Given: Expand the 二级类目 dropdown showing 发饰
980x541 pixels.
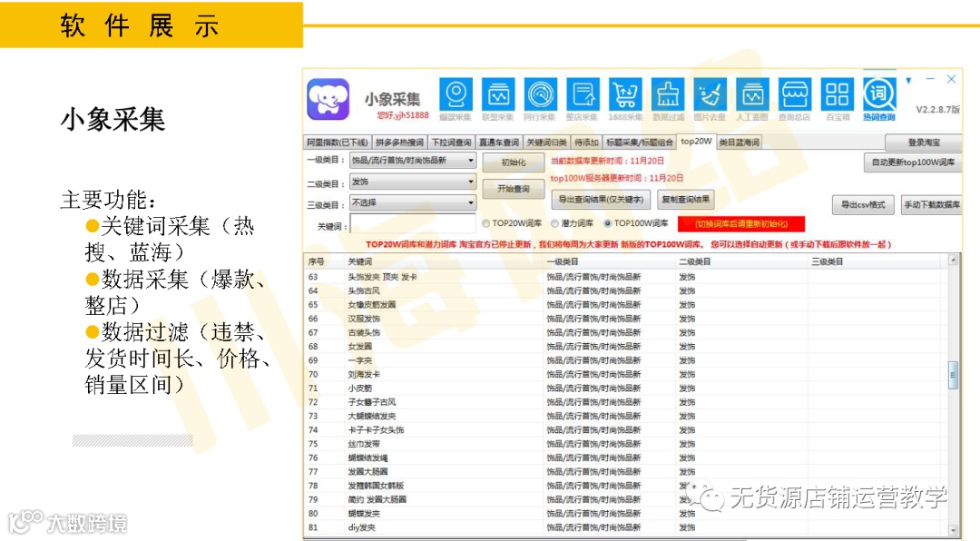Looking at the screenshot, I should pyautogui.click(x=413, y=182).
